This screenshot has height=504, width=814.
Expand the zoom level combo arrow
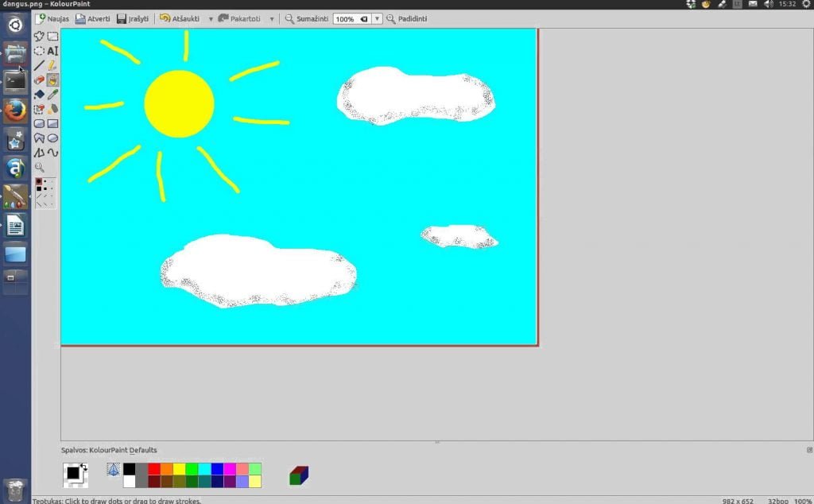tap(378, 19)
